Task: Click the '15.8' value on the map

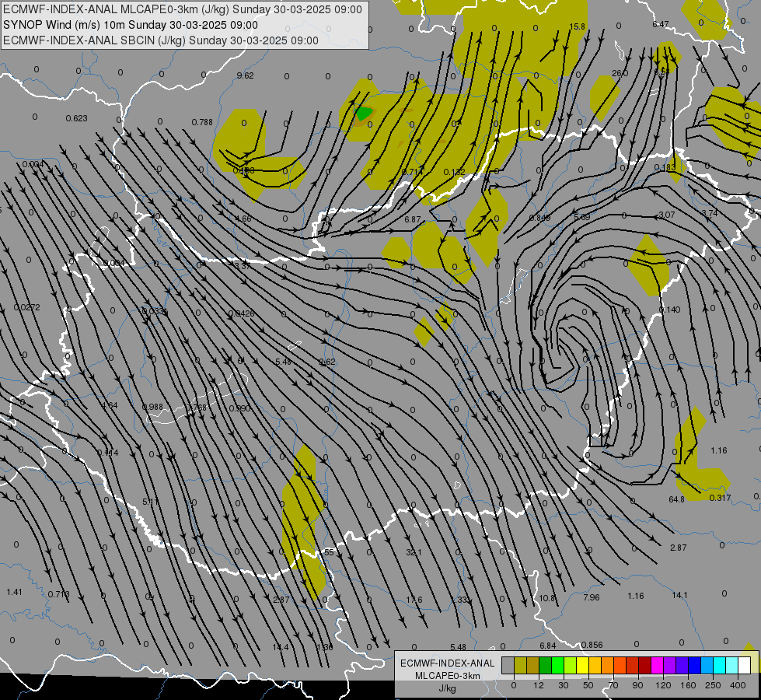Action: click(x=577, y=26)
